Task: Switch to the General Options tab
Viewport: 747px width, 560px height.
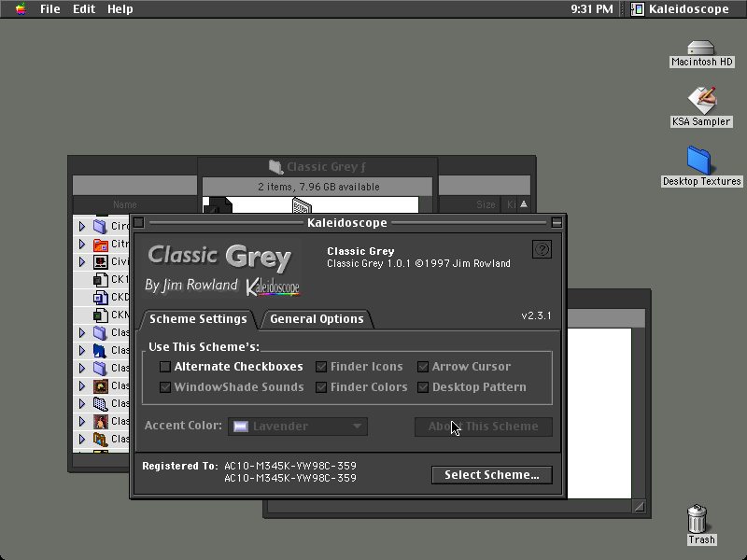Action: click(317, 318)
